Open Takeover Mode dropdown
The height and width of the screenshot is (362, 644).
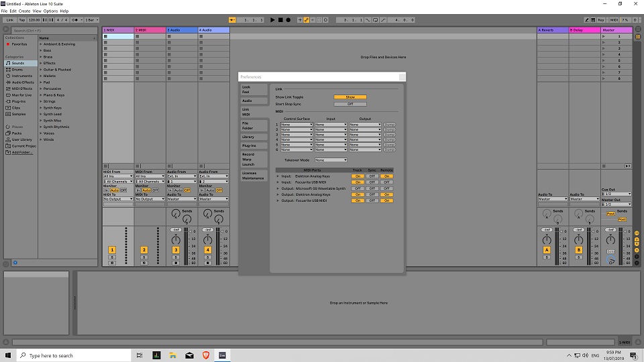(x=331, y=160)
